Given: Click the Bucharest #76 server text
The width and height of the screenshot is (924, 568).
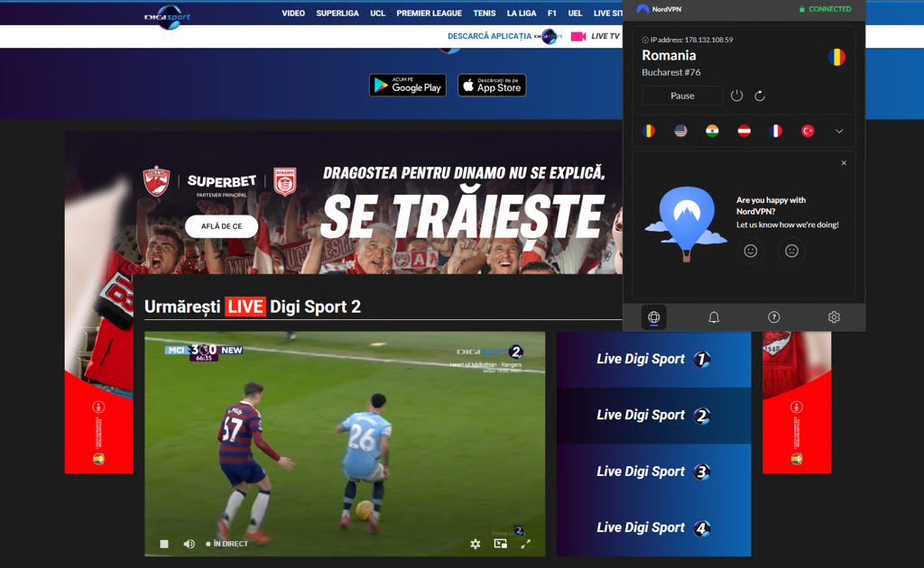Looking at the screenshot, I should click(x=671, y=72).
